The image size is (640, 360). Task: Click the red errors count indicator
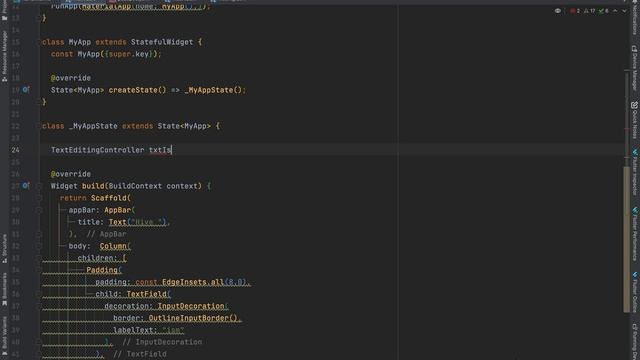coord(576,11)
